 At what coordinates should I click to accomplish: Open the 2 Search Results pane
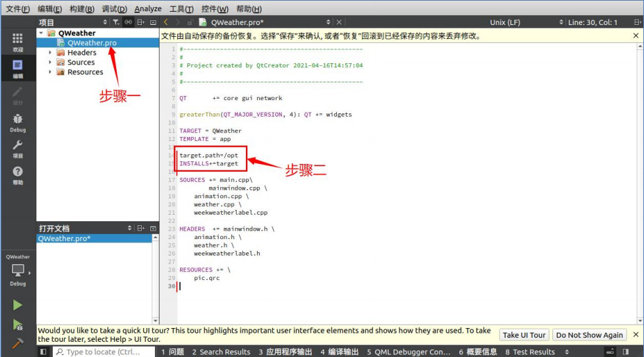coord(221,352)
